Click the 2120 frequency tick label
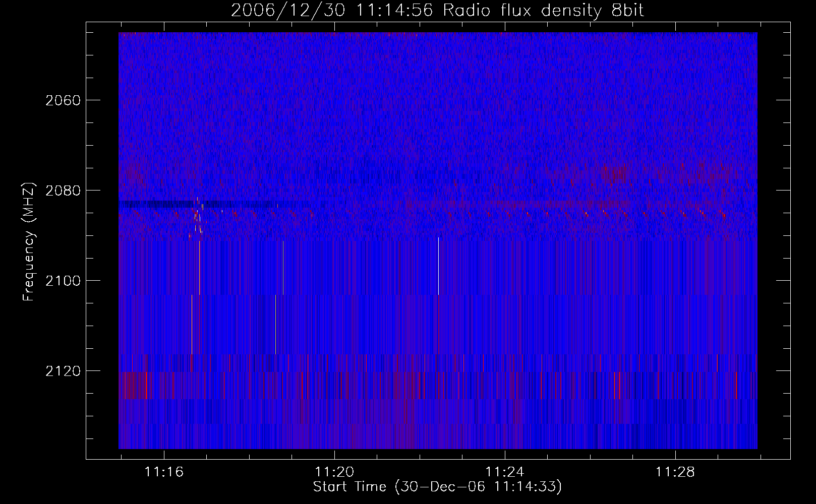816x504 pixels. click(63, 371)
